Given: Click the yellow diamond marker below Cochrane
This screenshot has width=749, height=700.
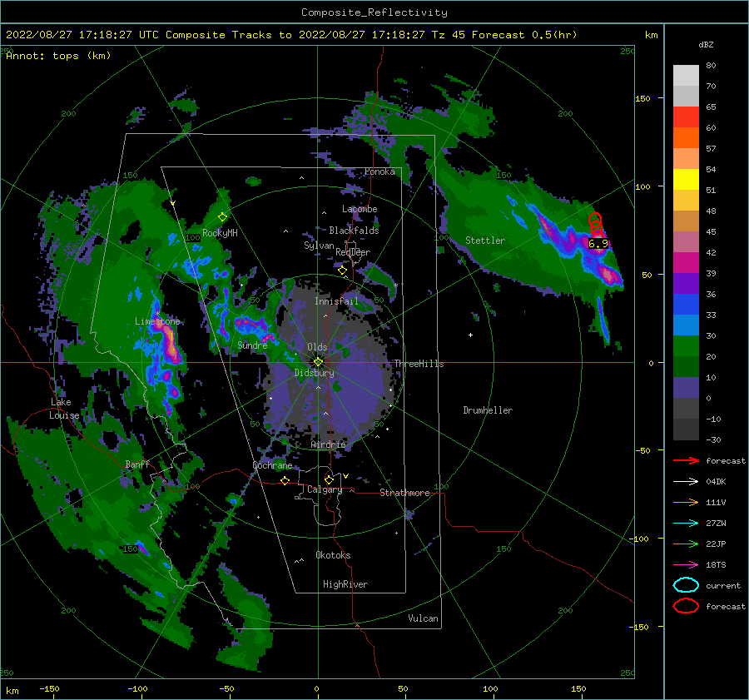Looking at the screenshot, I should point(285,480).
